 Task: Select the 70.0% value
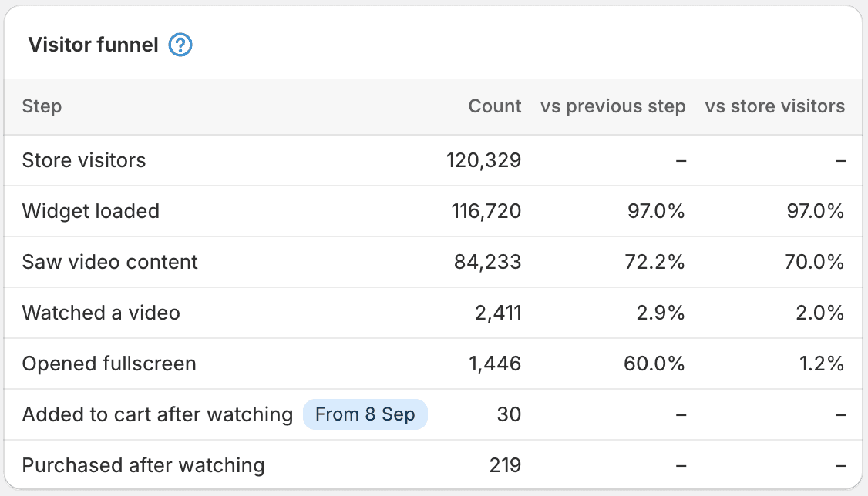pyautogui.click(x=814, y=262)
